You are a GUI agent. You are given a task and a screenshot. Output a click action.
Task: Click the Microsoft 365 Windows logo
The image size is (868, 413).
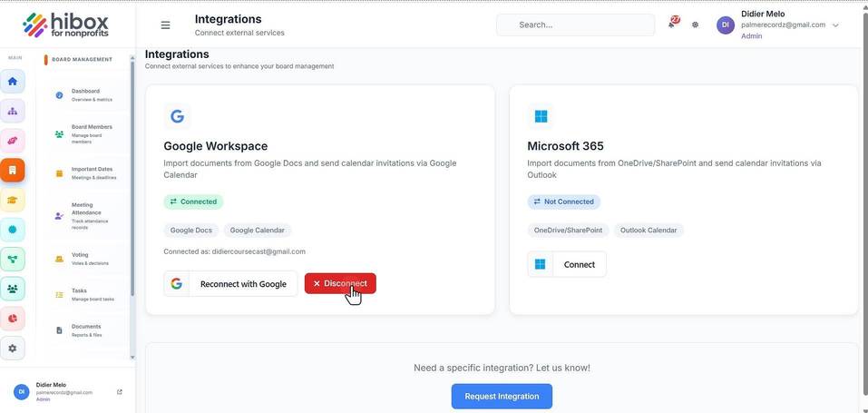tap(541, 116)
